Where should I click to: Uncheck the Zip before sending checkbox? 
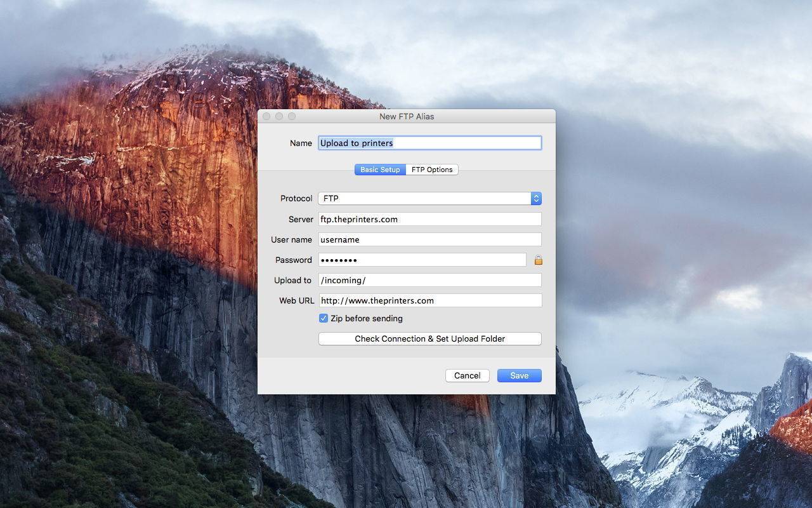[x=324, y=318]
